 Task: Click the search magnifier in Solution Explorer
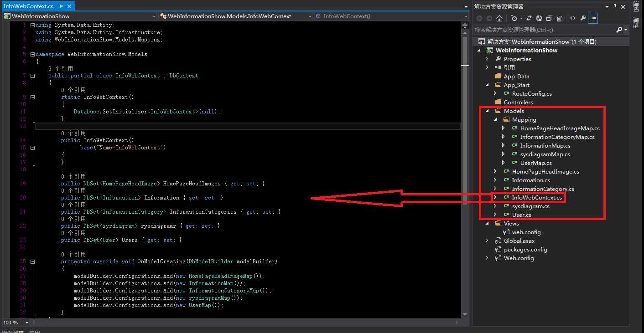click(x=619, y=30)
